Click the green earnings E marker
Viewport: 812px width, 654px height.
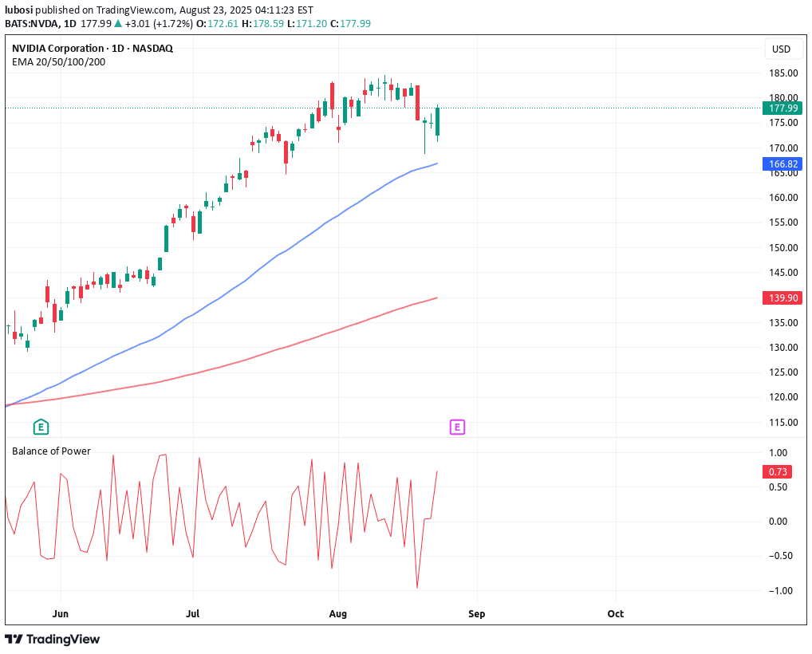click(x=41, y=427)
